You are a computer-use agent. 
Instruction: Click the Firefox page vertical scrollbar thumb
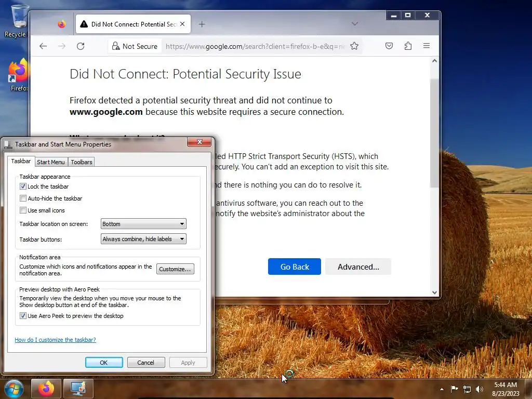(435, 133)
